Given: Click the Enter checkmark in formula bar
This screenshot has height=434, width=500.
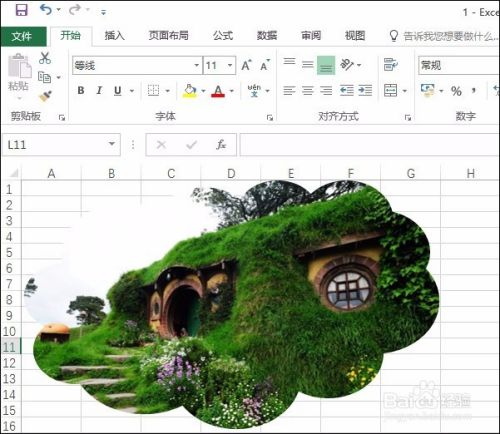Looking at the screenshot, I should click(x=191, y=145).
